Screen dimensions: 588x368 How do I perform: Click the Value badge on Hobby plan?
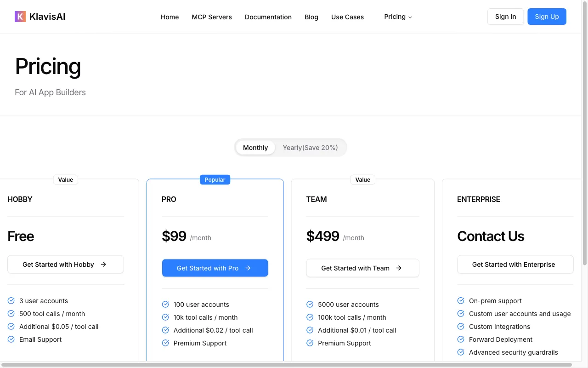click(x=66, y=180)
